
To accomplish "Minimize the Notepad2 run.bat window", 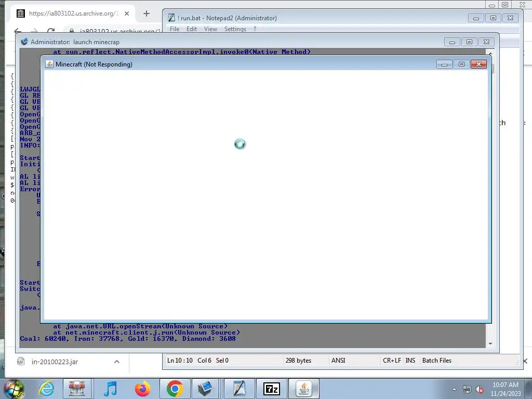I will pos(476,18).
